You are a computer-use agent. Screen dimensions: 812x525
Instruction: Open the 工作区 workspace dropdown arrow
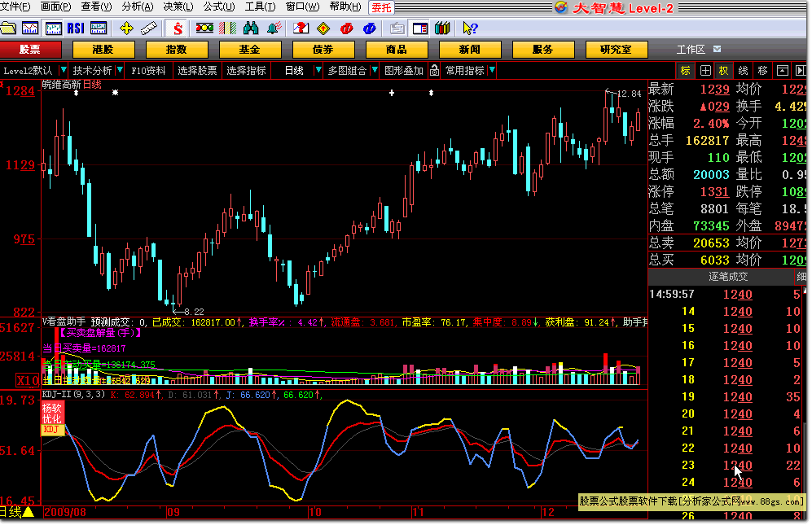(x=718, y=49)
